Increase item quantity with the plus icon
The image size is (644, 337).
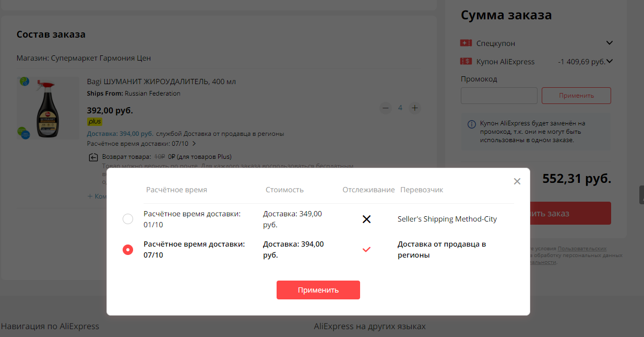click(x=415, y=108)
